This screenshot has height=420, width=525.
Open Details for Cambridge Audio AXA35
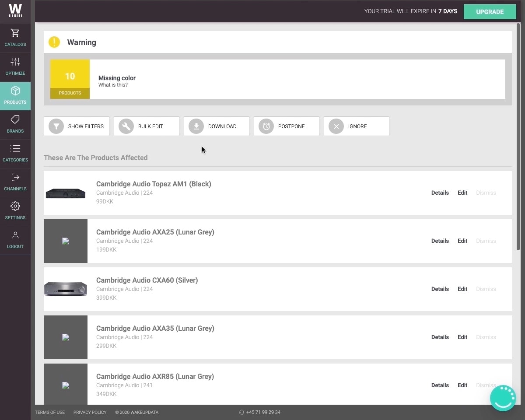pyautogui.click(x=440, y=337)
